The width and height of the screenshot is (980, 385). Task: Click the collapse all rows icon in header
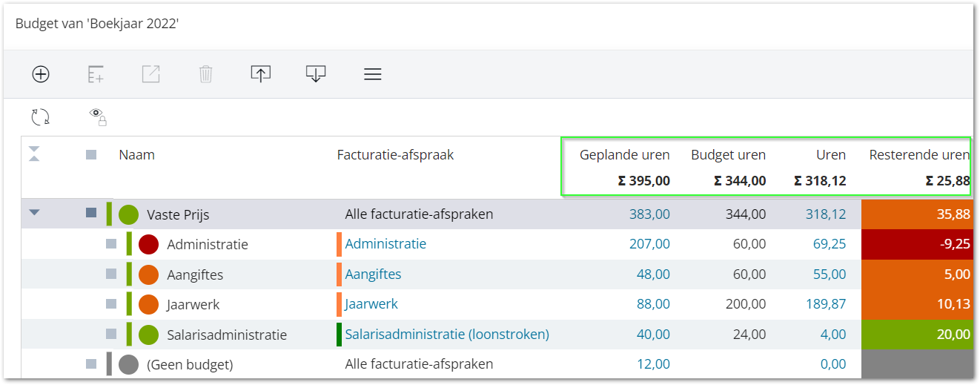34,154
